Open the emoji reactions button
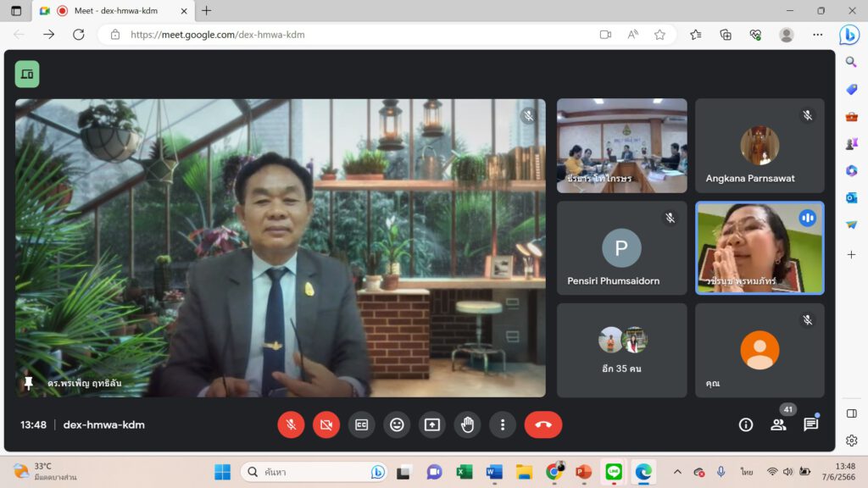Viewport: 868px width, 488px height. tap(397, 424)
